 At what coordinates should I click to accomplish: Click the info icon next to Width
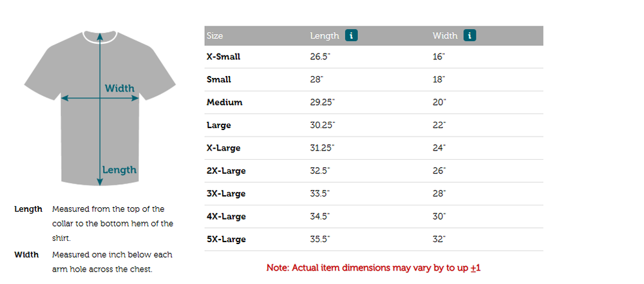pos(469,35)
